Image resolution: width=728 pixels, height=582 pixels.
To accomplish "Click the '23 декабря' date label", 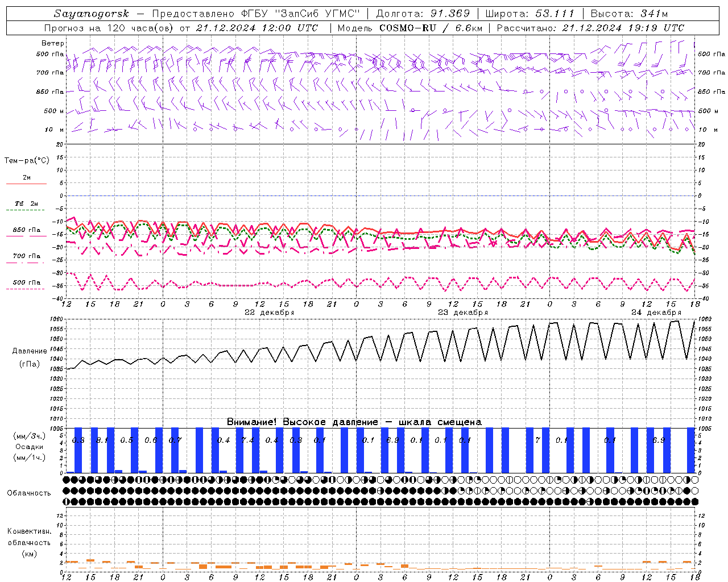I will click(x=462, y=313).
